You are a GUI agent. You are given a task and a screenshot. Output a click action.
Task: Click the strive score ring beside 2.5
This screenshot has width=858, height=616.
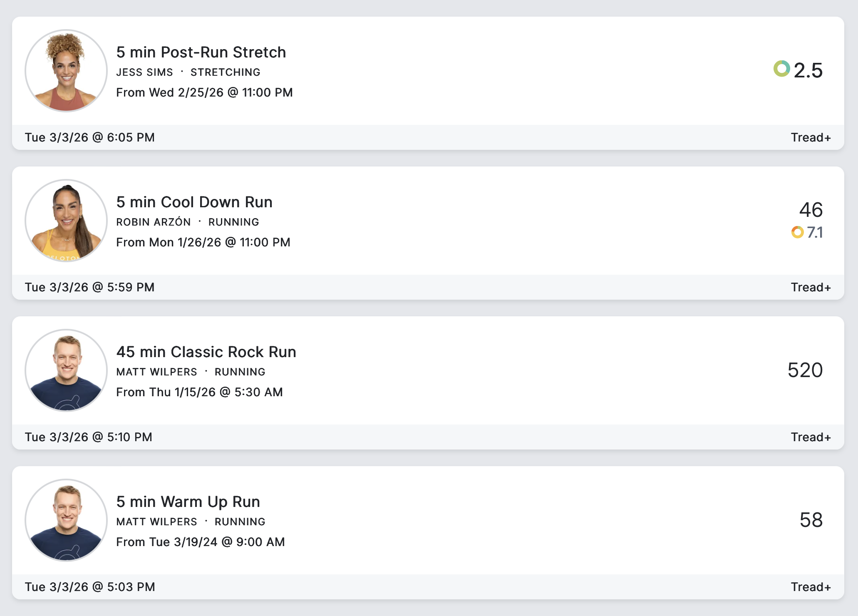pos(781,69)
